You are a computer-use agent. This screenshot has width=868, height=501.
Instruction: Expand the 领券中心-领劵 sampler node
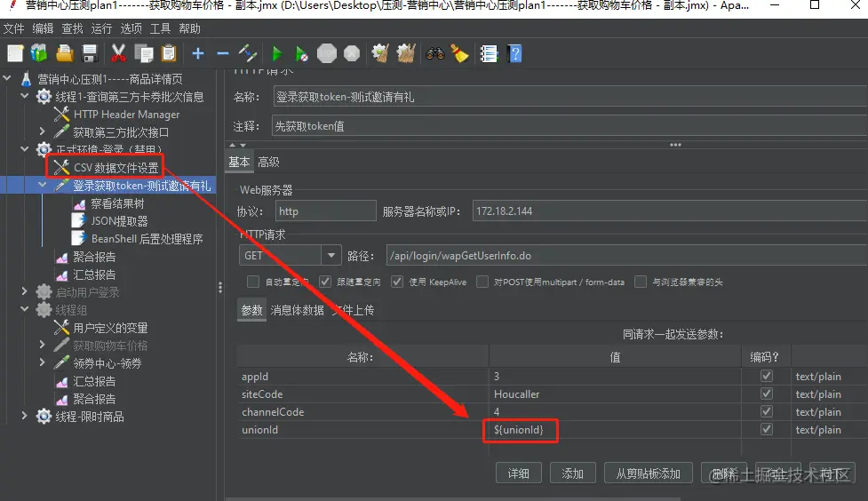point(42,362)
